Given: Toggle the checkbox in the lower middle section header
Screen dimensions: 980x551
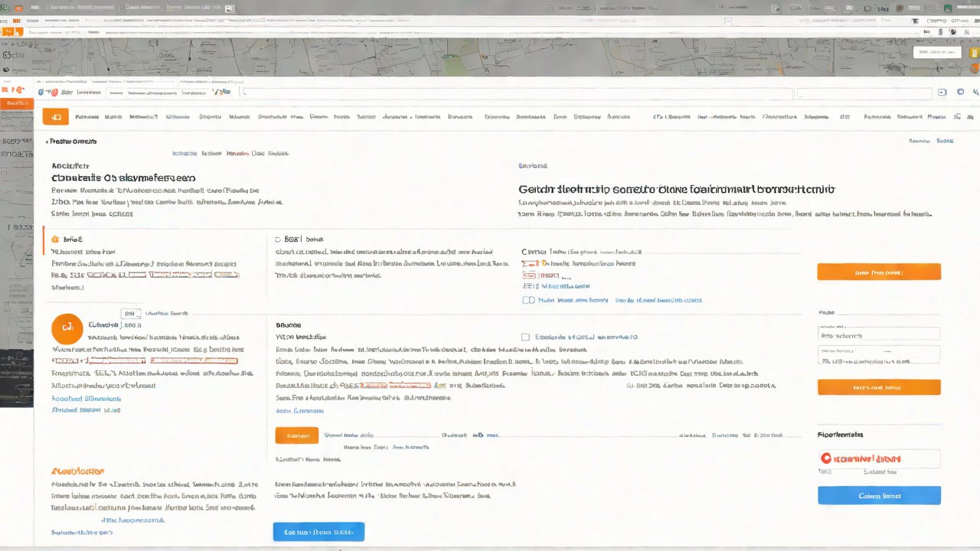Looking at the screenshot, I should [525, 337].
